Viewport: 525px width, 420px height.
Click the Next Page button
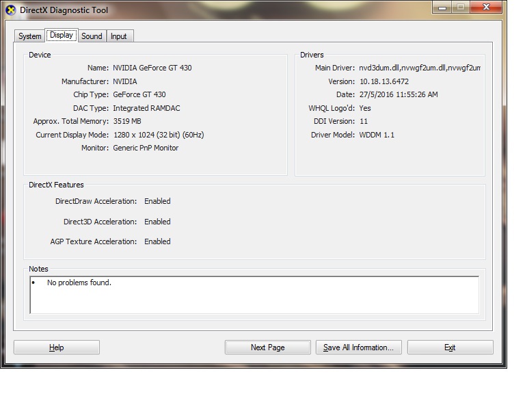(x=267, y=347)
